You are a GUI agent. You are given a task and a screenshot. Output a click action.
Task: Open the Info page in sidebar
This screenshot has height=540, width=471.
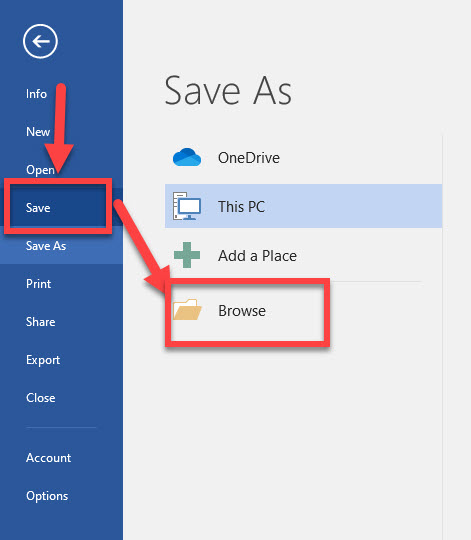36,94
